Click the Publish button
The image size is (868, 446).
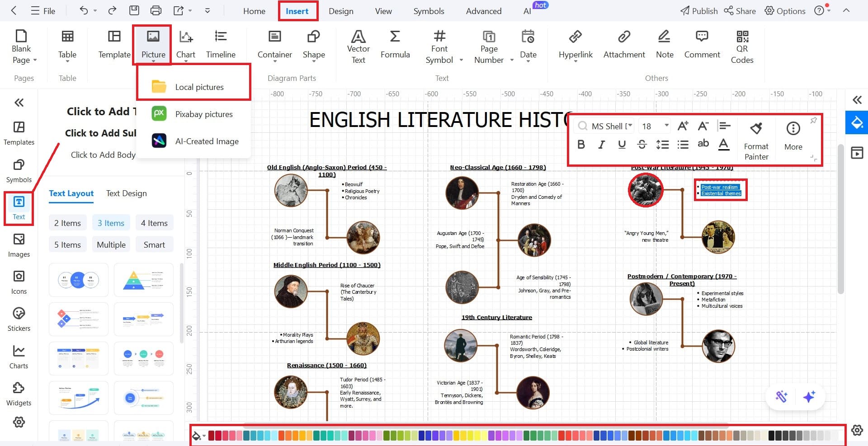[x=699, y=11]
